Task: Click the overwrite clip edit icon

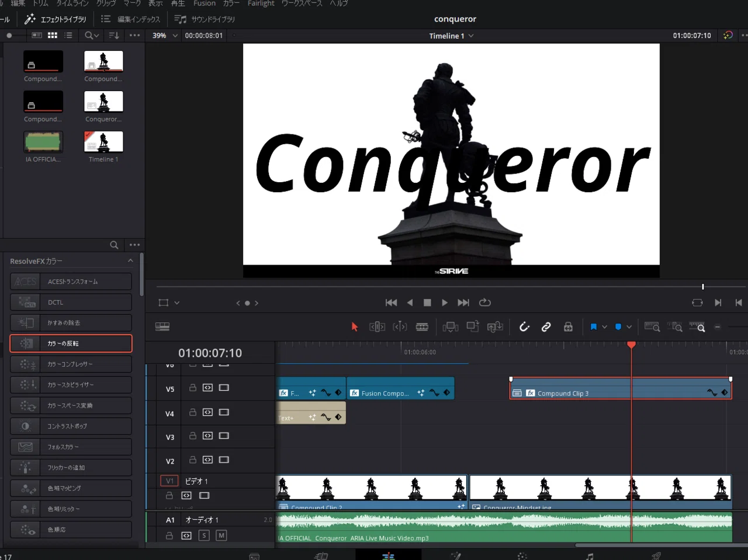Action: [473, 327]
